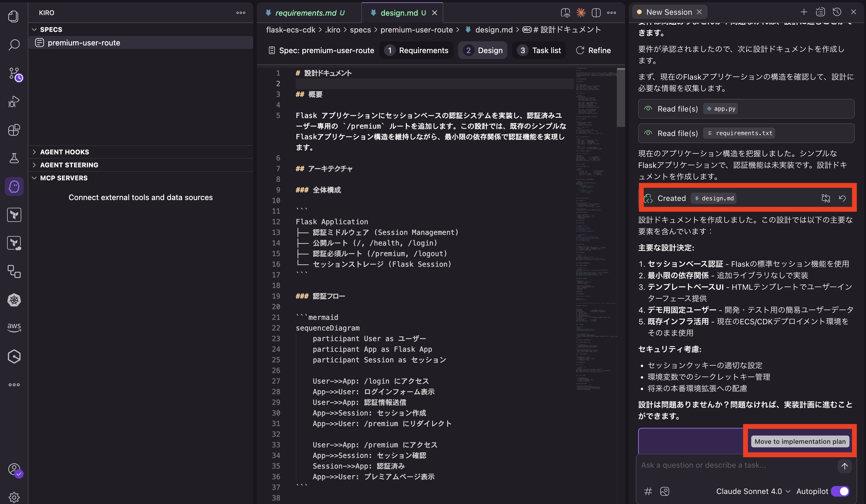Toggle the Autopilot switch off
Viewport: 866px width, 504px height.
(x=839, y=491)
